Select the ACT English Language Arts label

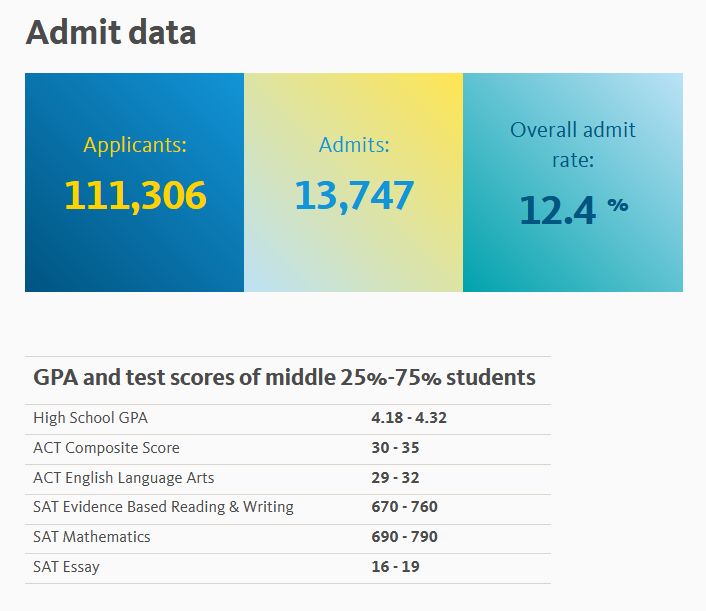point(123,478)
